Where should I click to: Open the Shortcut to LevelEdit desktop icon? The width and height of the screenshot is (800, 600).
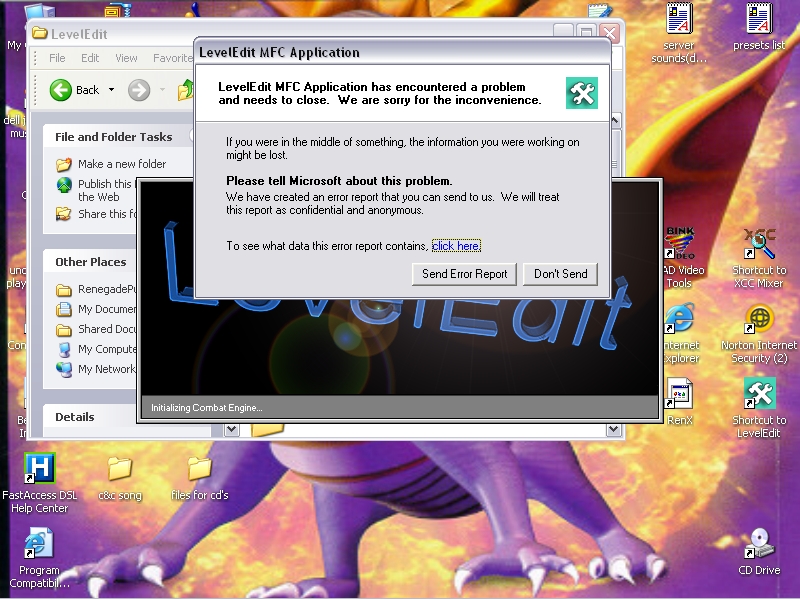(759, 395)
